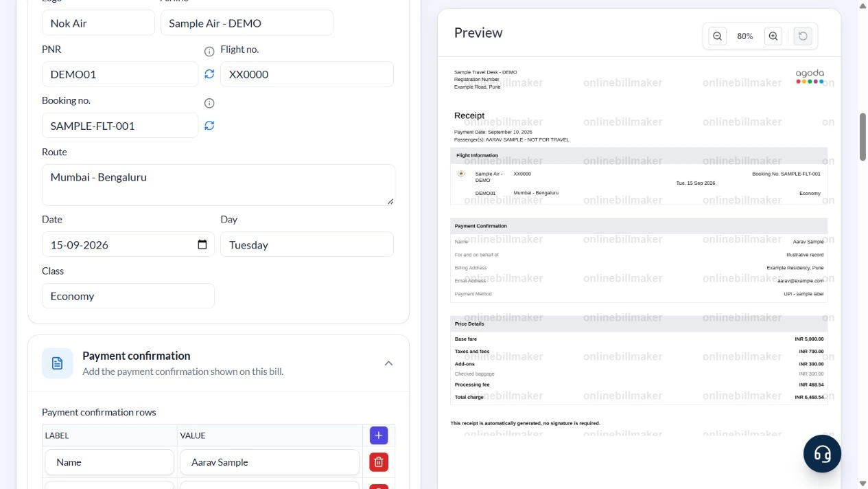Click the Date field 15-09-2026
Screen dimensions: 868x489
pos(128,244)
